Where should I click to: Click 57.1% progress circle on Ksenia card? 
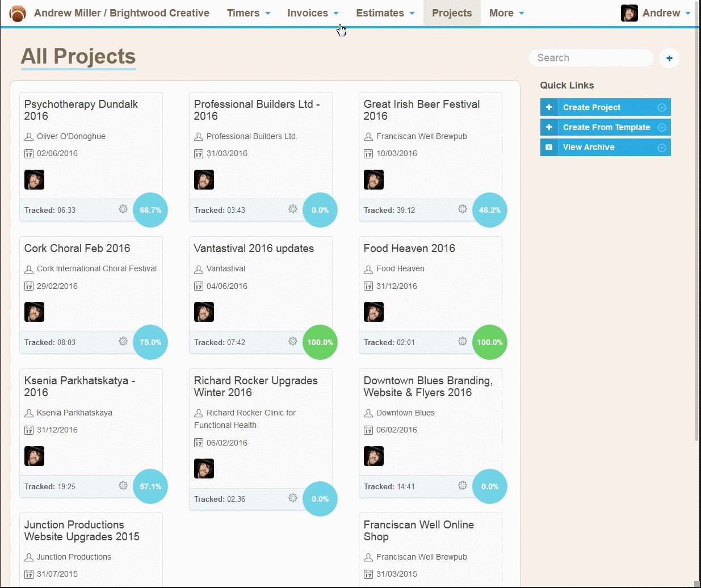point(150,486)
